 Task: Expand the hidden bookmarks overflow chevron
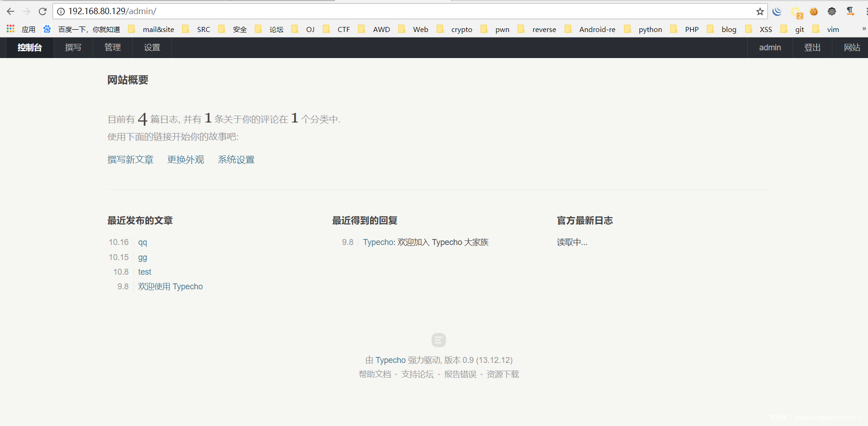[863, 29]
